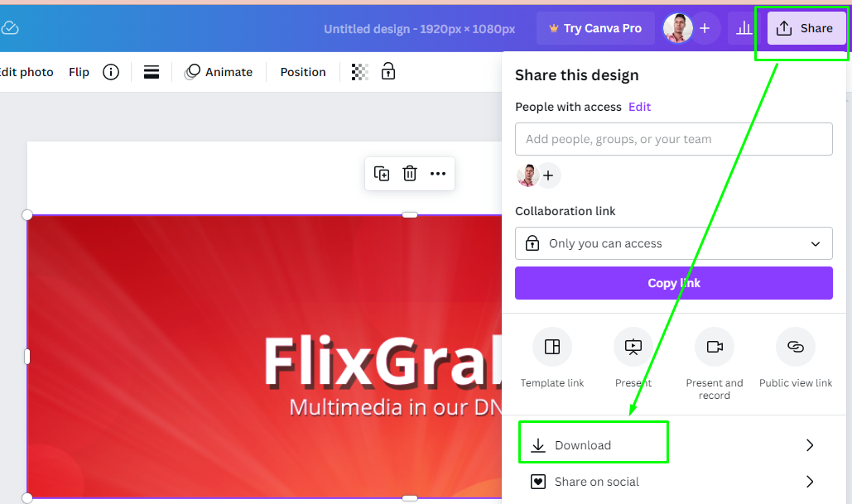Select Present and record option
The width and height of the screenshot is (852, 504).
click(x=714, y=364)
